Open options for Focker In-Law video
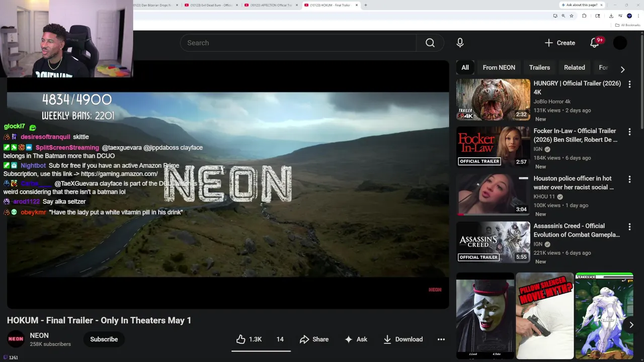The width and height of the screenshot is (644, 362). tap(629, 132)
